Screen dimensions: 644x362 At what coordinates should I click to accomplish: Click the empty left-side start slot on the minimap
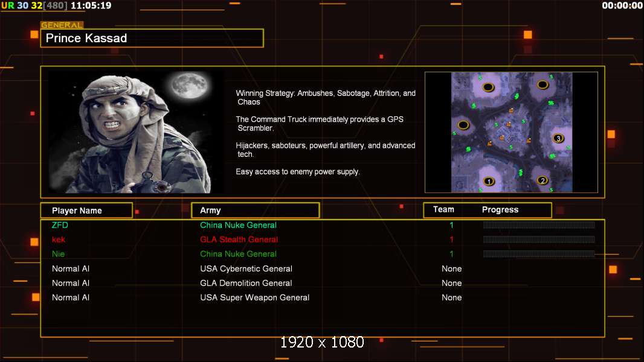[x=463, y=125]
